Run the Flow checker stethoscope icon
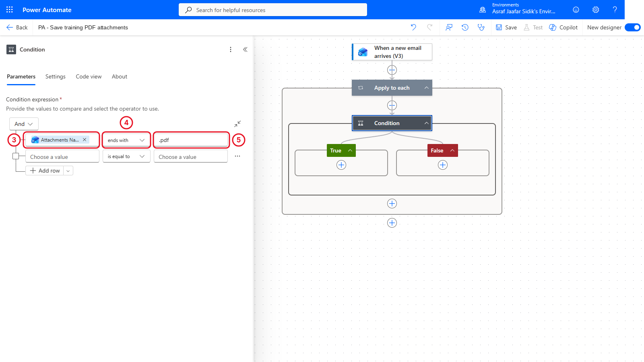Viewport: 644px width, 362px height. (481, 27)
